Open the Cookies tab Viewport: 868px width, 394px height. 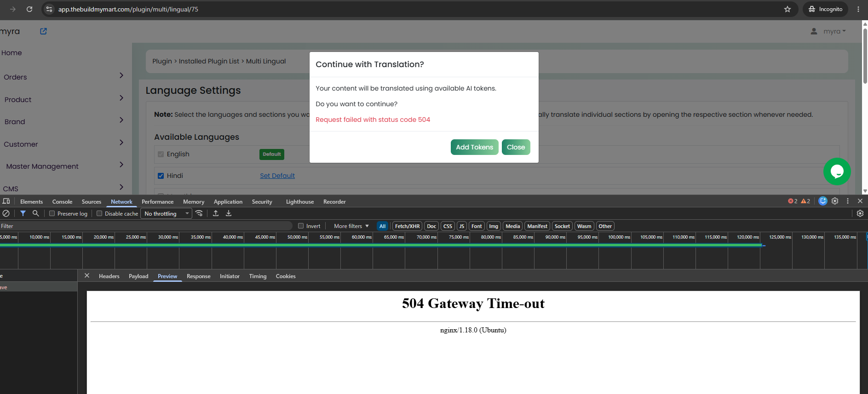coord(286,276)
